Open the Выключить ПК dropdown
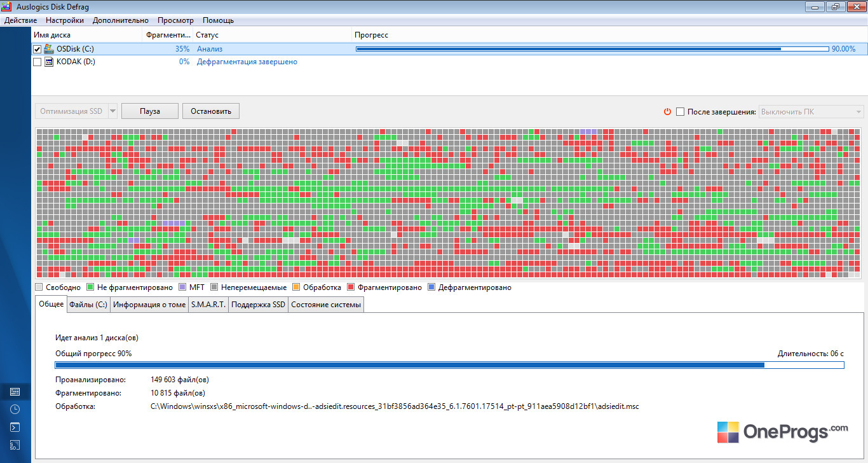The image size is (868, 463). click(811, 111)
